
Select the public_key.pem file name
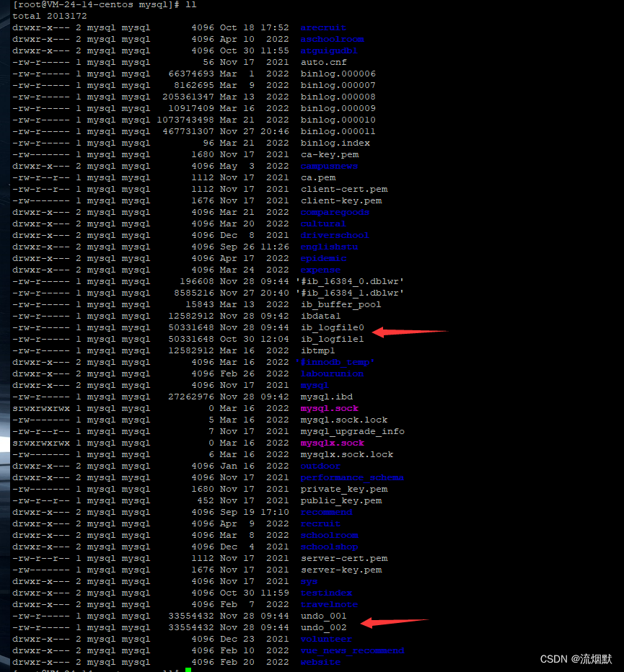(341, 501)
